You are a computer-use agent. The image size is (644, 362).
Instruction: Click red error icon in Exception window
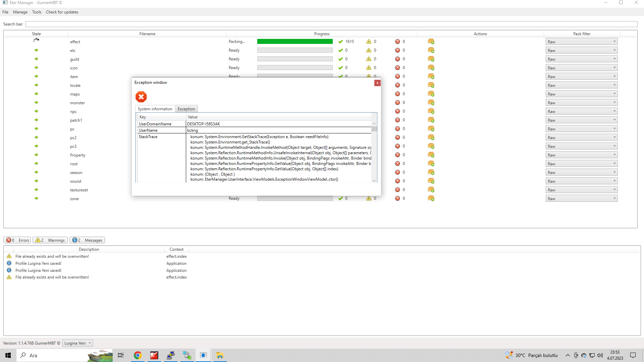click(141, 97)
